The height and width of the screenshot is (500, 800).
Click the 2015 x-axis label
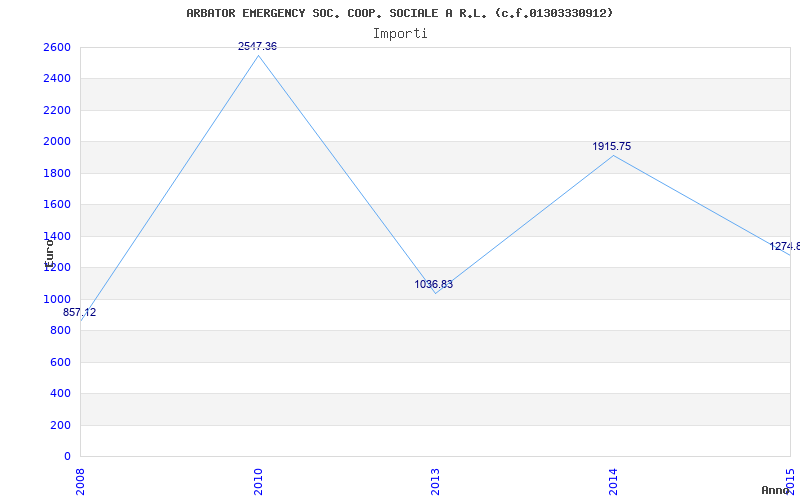click(791, 482)
